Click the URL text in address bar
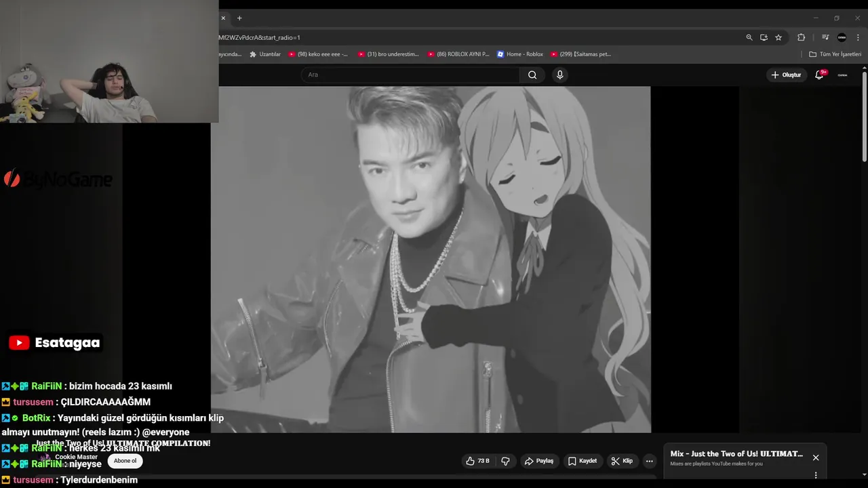Image resolution: width=868 pixels, height=488 pixels. (259, 37)
